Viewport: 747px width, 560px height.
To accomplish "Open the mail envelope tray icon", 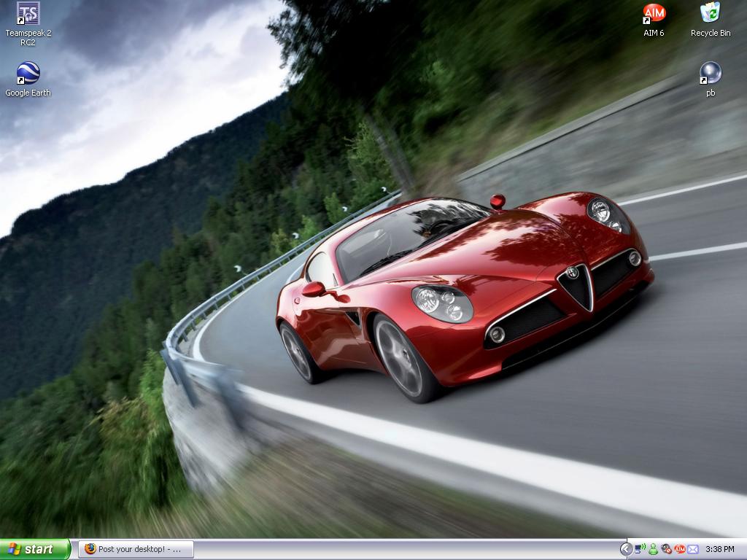I will [x=693, y=549].
